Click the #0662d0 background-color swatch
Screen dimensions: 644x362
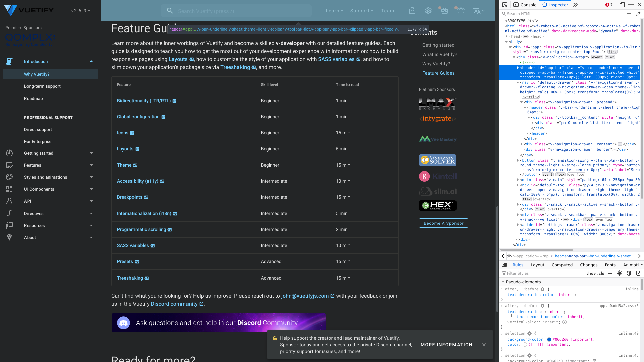(549, 339)
